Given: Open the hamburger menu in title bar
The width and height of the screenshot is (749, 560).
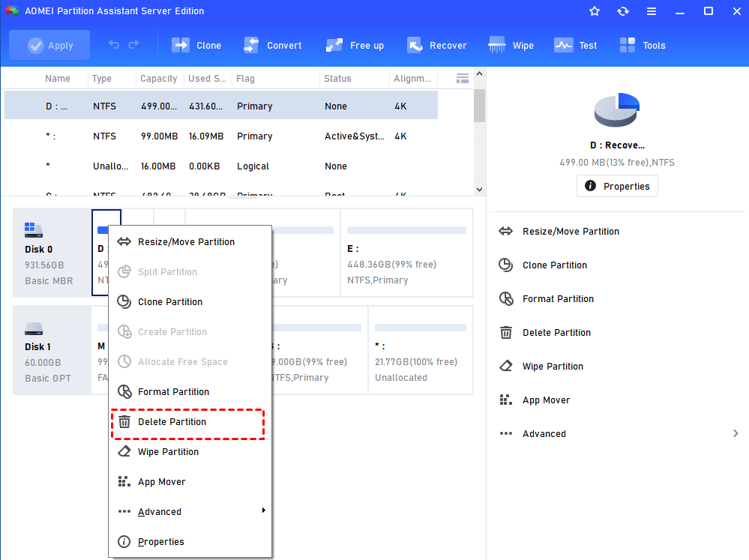Looking at the screenshot, I should (651, 11).
